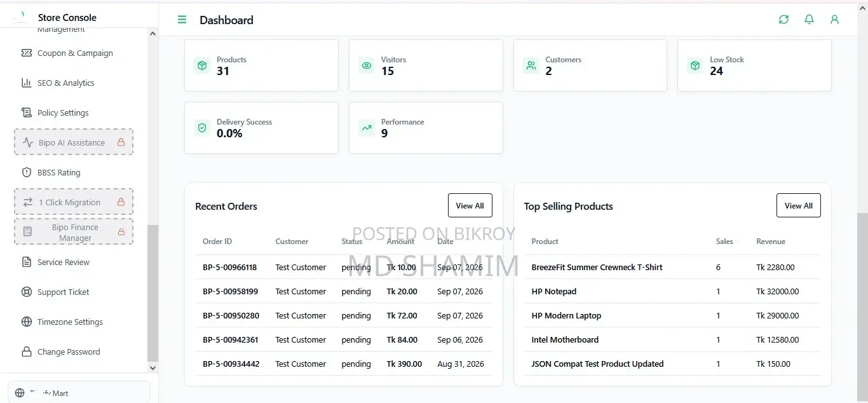Click the Order ID column header

click(x=217, y=242)
